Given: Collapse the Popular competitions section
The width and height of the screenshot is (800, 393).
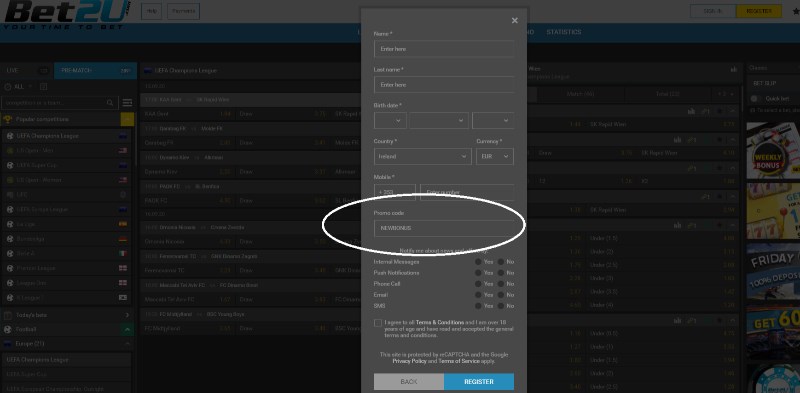Looking at the screenshot, I should coord(127,119).
